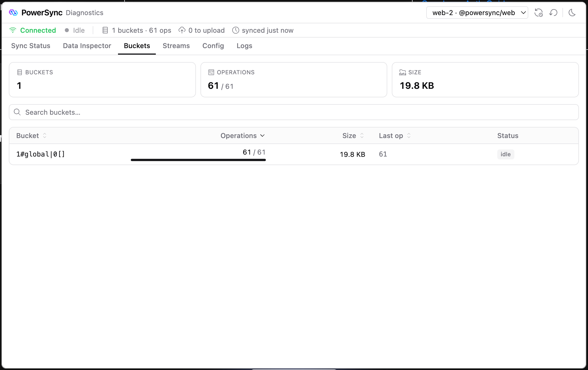Screen dimensions: 588x370
Task: Select the Buckets tab
Action: [137, 46]
